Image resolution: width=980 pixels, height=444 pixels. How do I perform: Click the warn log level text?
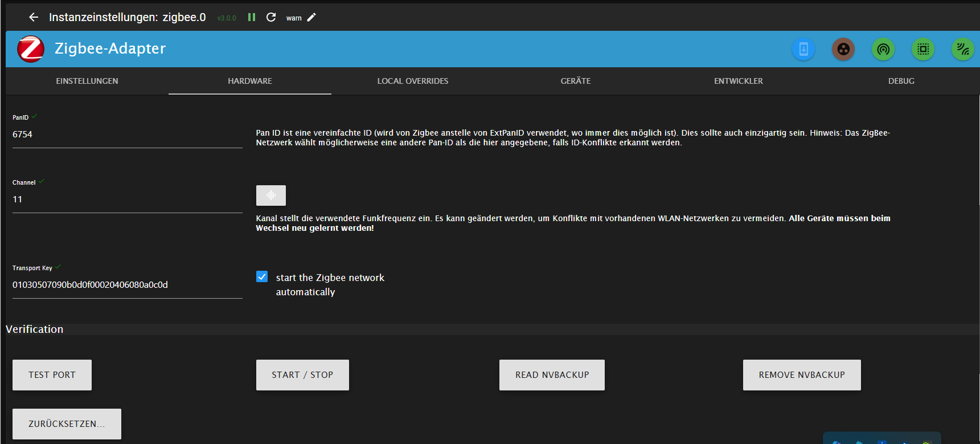(x=294, y=18)
